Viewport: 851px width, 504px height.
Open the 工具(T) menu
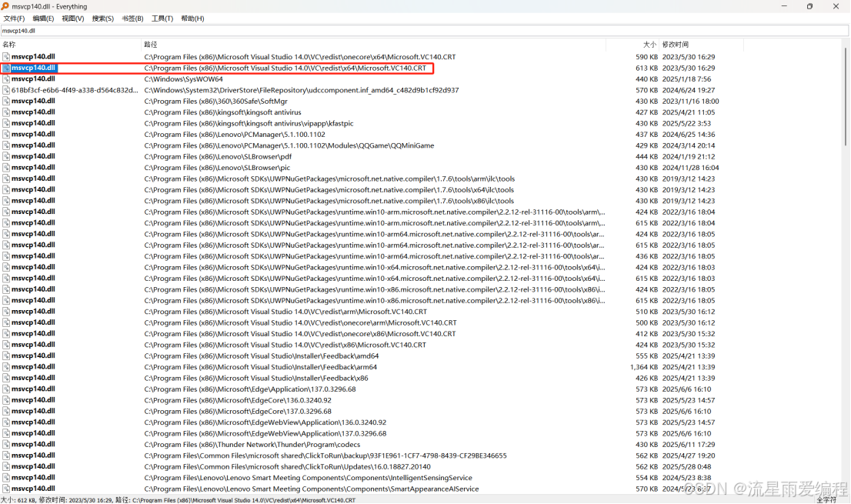click(162, 18)
